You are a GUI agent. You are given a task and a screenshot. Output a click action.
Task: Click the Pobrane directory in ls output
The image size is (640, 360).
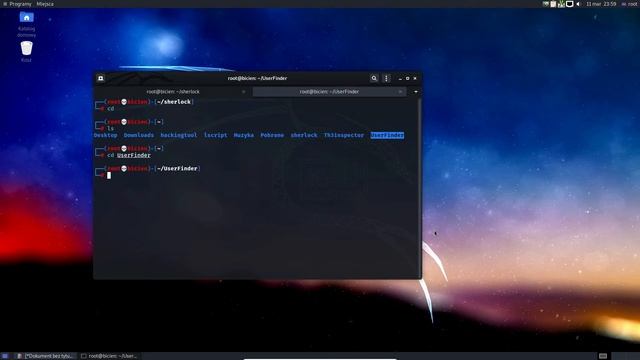272,135
